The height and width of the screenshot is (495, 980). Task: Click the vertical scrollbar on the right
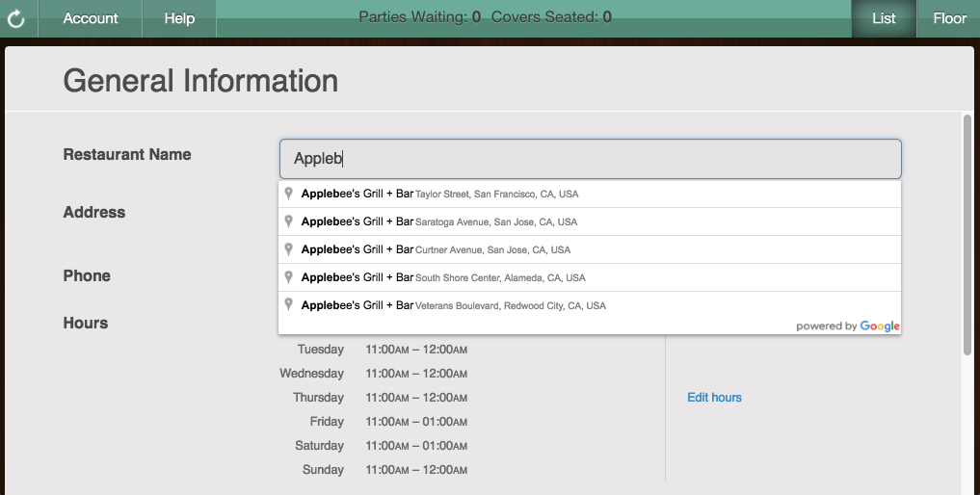[967, 234]
